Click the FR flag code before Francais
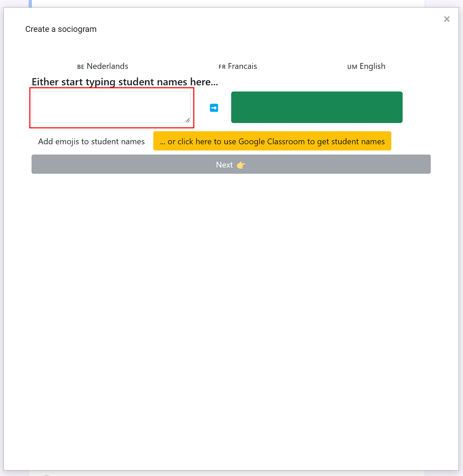Image resolution: width=463 pixels, height=476 pixels. click(x=222, y=67)
